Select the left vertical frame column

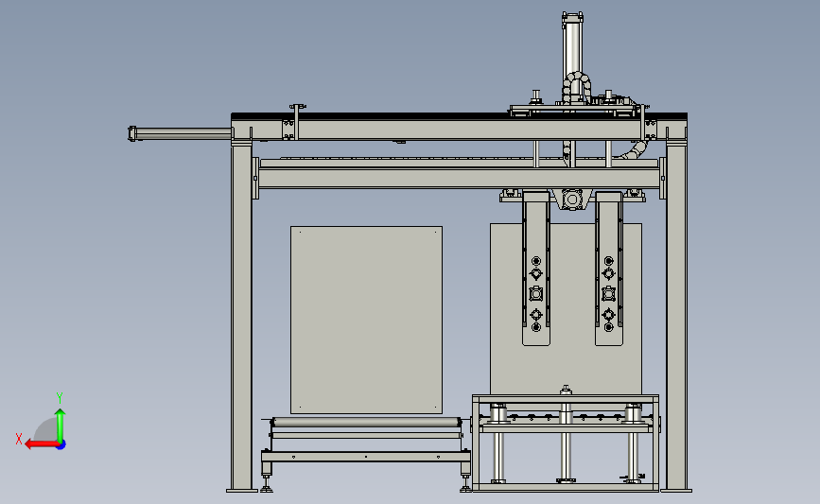(241, 317)
